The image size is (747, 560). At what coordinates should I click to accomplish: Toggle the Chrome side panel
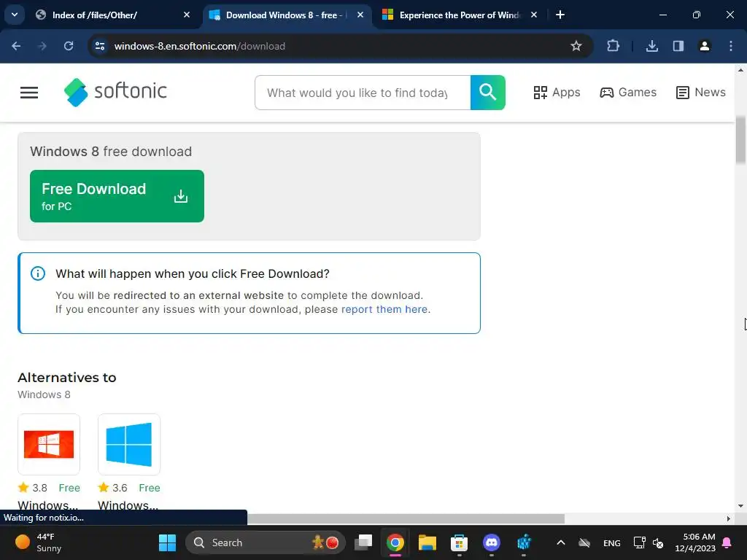[x=678, y=46]
